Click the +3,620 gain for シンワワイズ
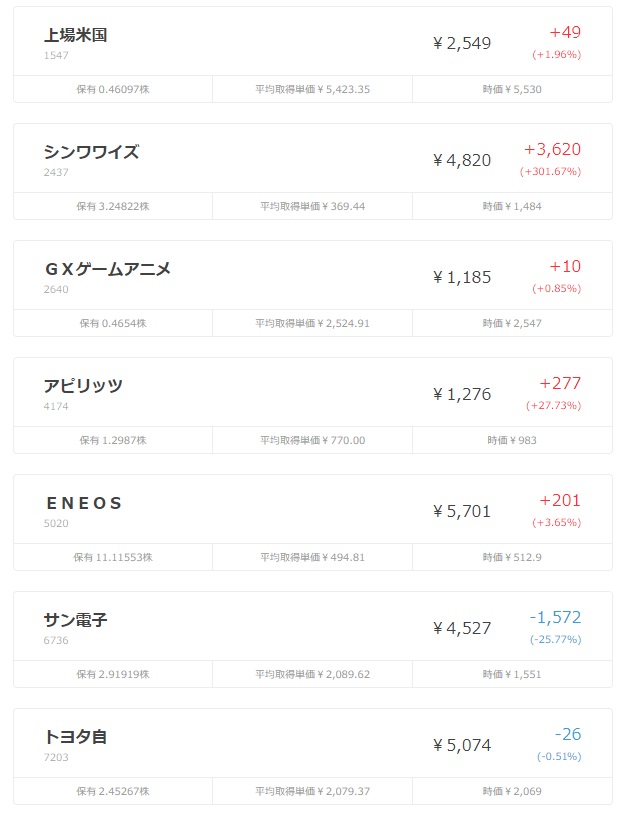The height and width of the screenshot is (813, 623). pos(553,149)
